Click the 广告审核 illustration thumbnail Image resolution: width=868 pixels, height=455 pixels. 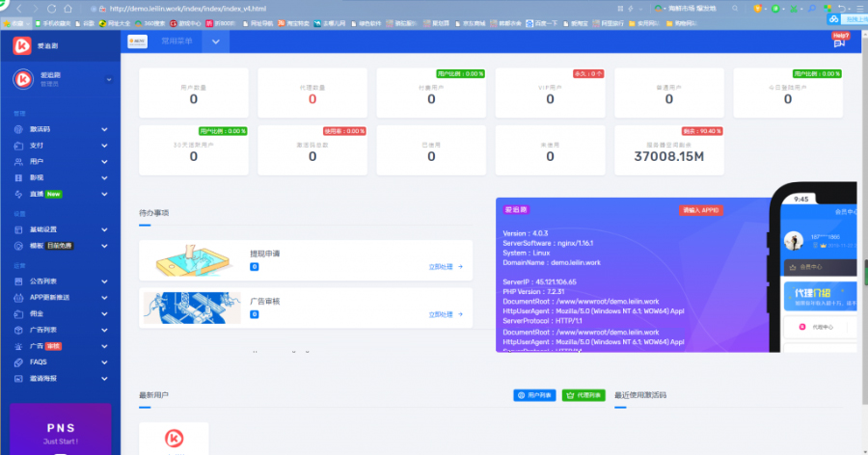pos(192,308)
